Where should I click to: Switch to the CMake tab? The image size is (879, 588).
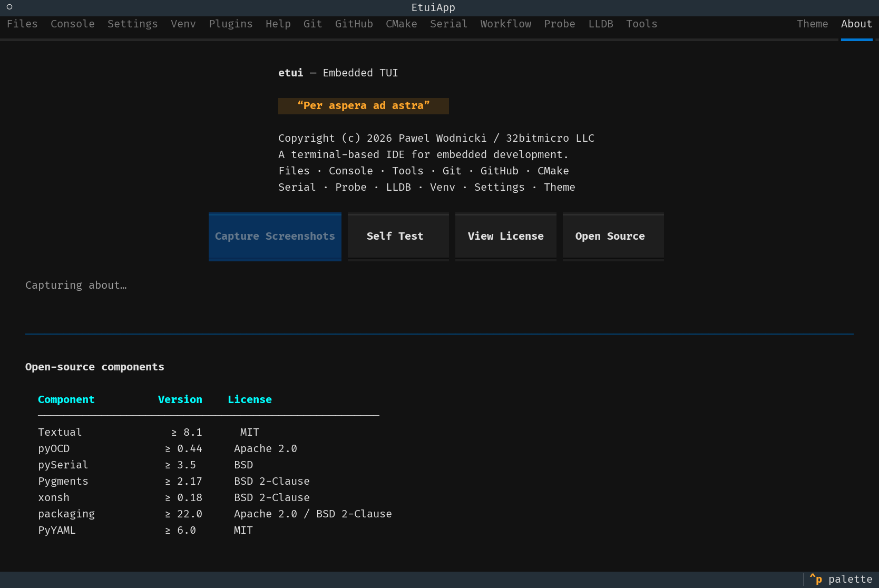tap(402, 24)
